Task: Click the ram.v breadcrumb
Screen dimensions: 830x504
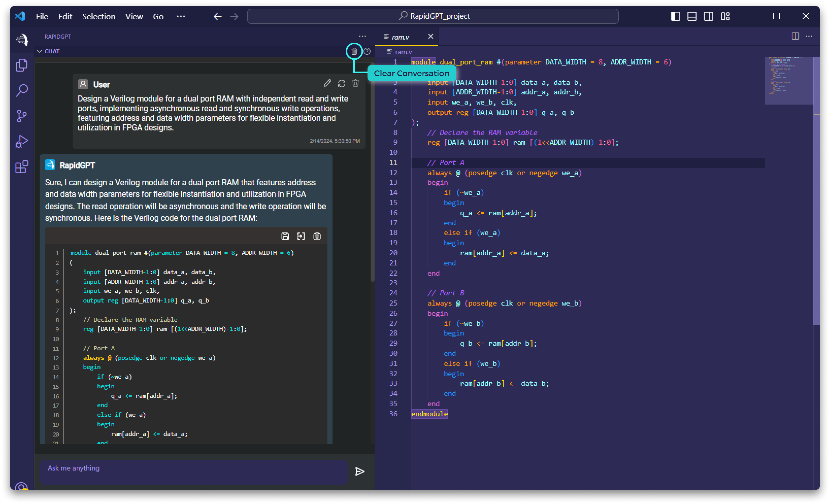Action: pyautogui.click(x=403, y=52)
